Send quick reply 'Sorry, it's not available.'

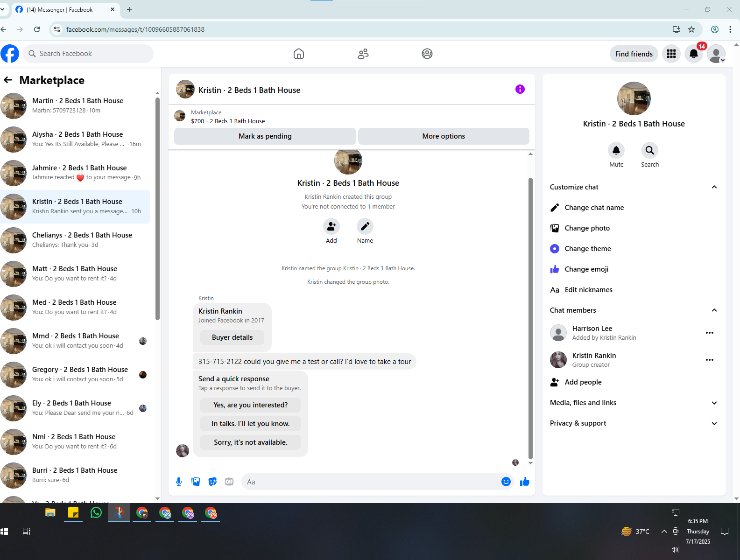250,442
